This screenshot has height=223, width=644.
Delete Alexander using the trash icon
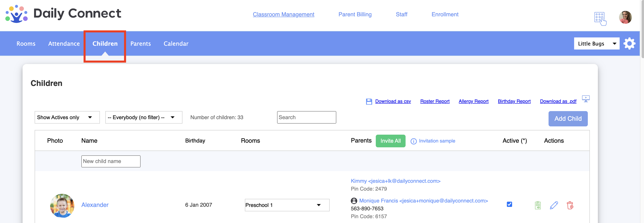click(x=570, y=205)
